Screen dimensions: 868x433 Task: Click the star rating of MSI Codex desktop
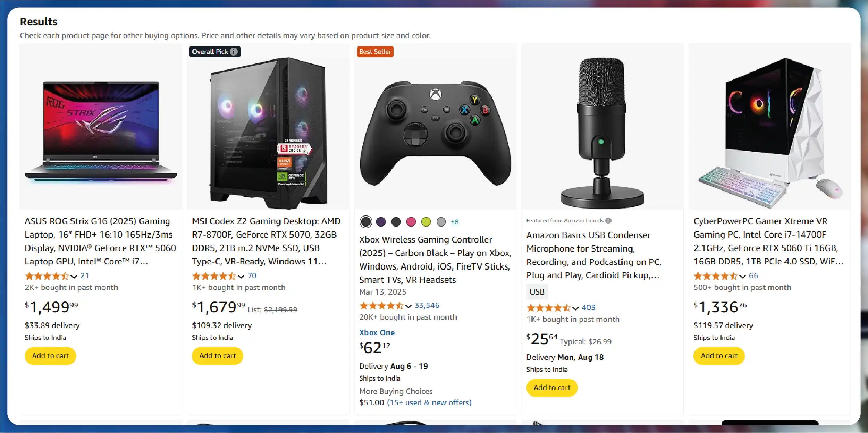click(214, 276)
